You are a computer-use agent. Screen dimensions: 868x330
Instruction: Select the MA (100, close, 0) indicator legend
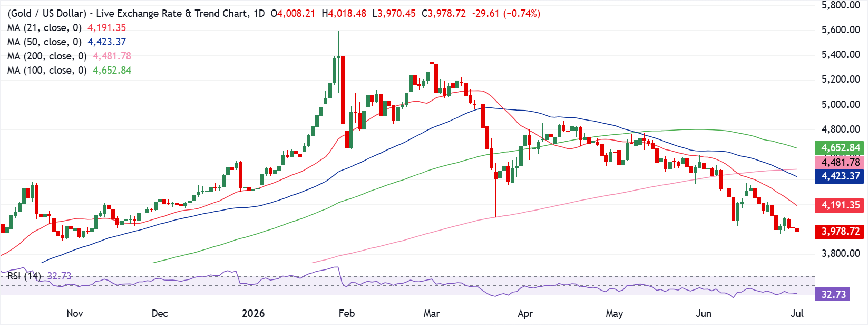[x=47, y=70]
